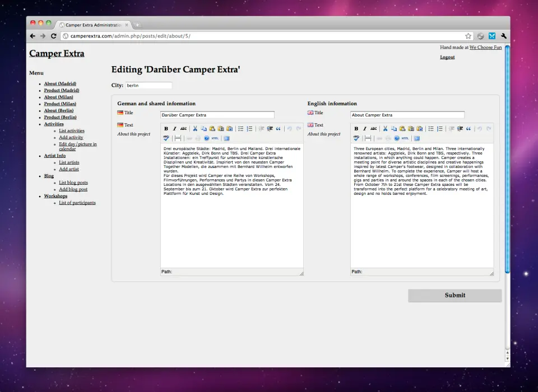
Task: Toggle fullscreen mode for English editor
Action: click(x=417, y=138)
